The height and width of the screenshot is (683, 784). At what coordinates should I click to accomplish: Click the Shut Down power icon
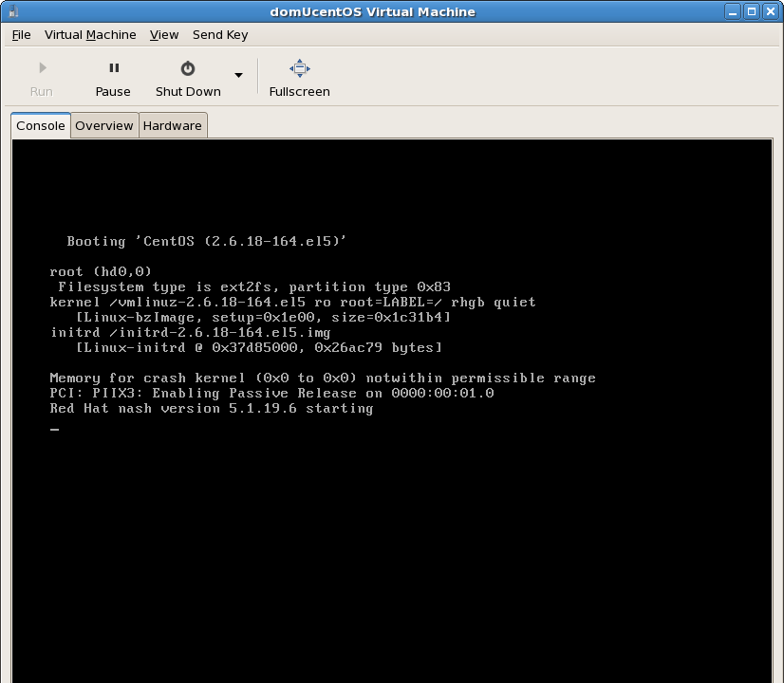[x=188, y=69]
